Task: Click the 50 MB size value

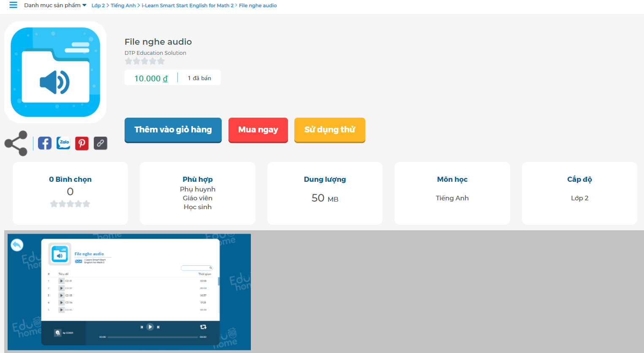Action: [325, 198]
